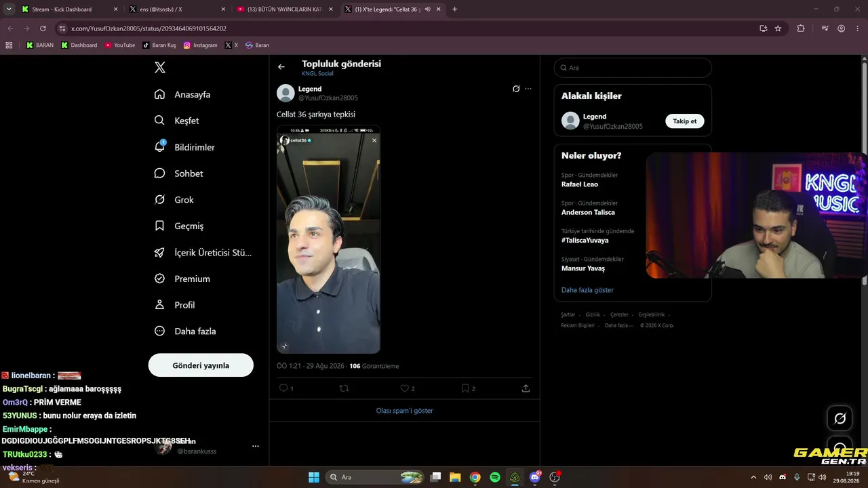Open Keşfet search icon in sidebar
Screen dimensions: 868x488
coord(159,120)
